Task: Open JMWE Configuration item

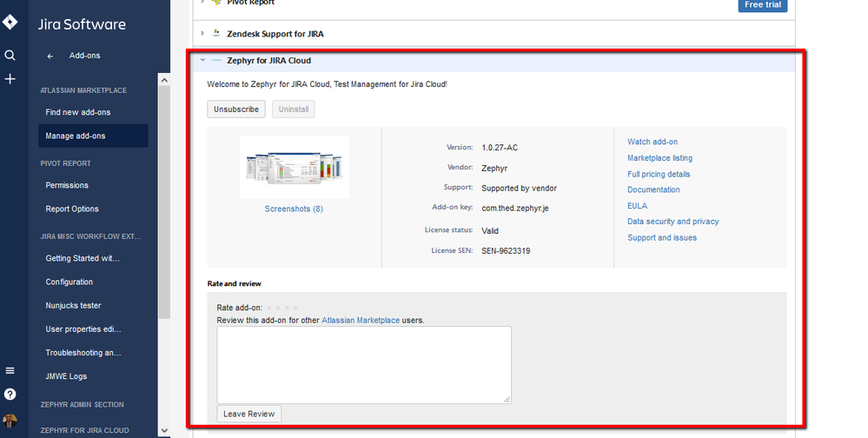Action: (70, 282)
